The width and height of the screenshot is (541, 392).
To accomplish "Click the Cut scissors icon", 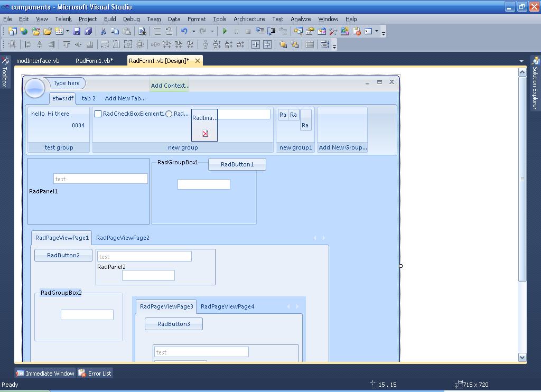I will (103, 31).
